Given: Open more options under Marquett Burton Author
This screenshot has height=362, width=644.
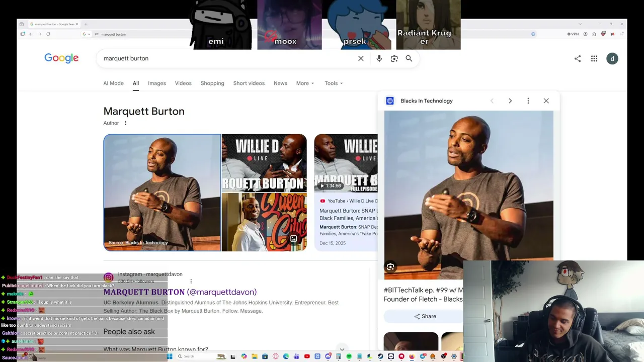Looking at the screenshot, I should pos(126,123).
